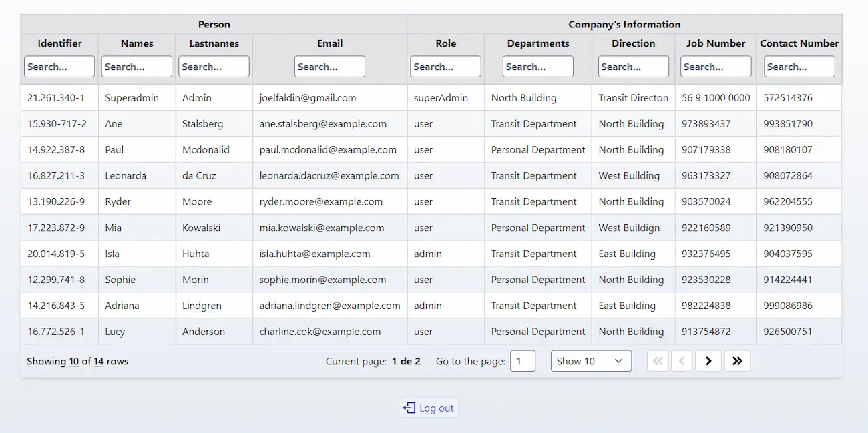The height and width of the screenshot is (433, 868).
Task: Navigate to the next page with chevron icon
Action: coord(708,360)
